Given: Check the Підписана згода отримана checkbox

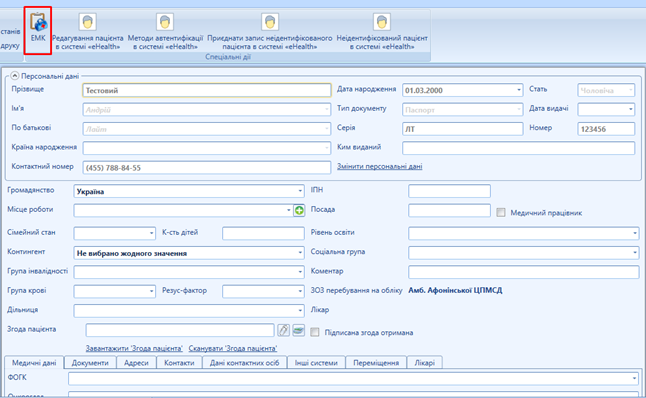Looking at the screenshot, I should [x=315, y=332].
